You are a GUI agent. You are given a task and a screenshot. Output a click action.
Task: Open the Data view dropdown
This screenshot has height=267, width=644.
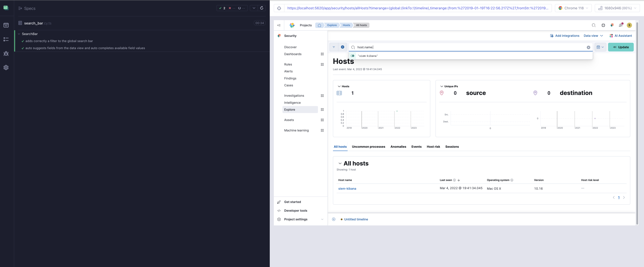tap(593, 36)
